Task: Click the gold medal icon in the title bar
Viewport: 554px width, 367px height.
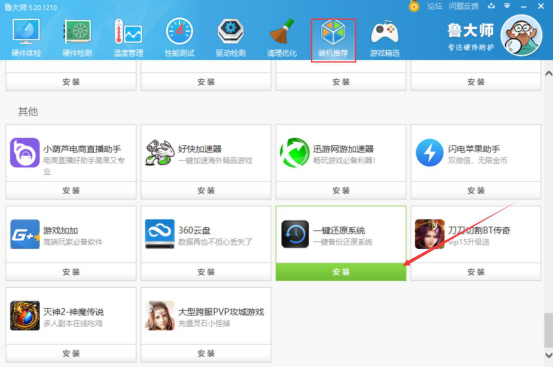Action: tap(414, 6)
